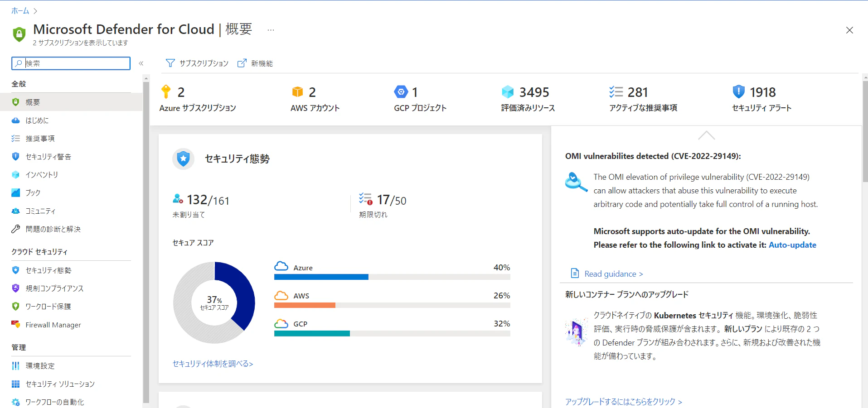
Task: Click the セキュリティ ソリューション grid icon
Action: [15, 384]
